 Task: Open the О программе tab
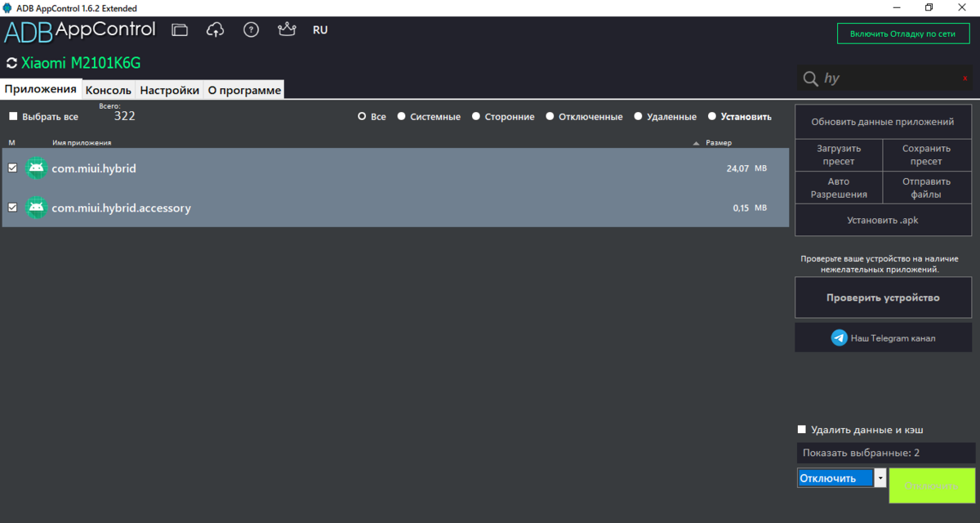[244, 91]
